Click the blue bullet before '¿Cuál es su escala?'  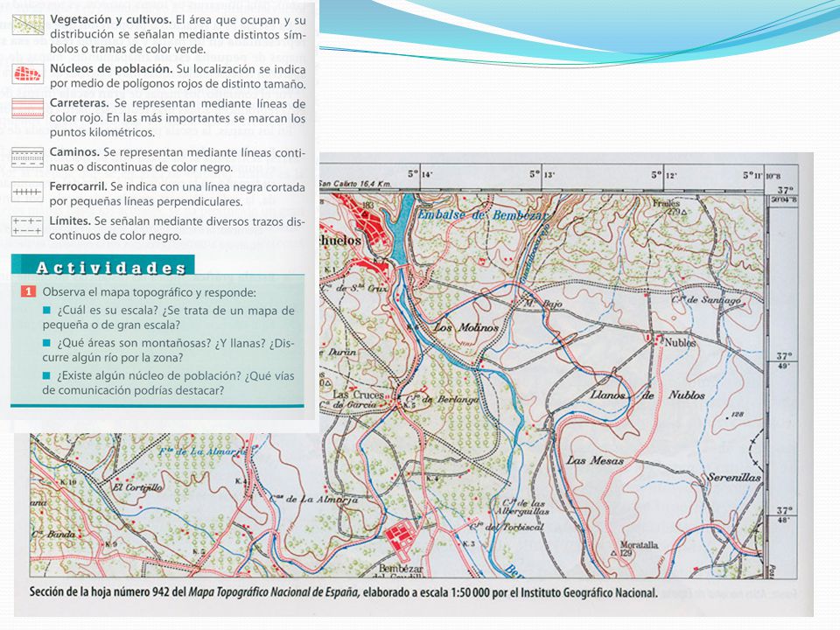46,310
